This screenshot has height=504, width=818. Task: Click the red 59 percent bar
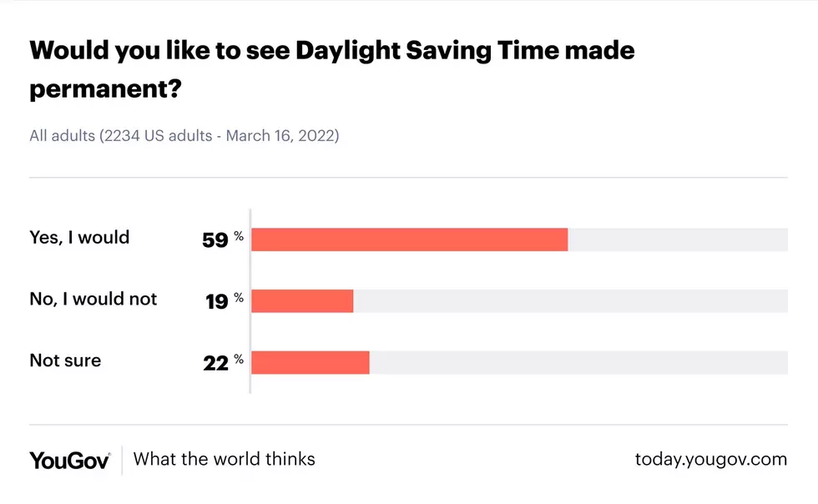click(x=410, y=239)
